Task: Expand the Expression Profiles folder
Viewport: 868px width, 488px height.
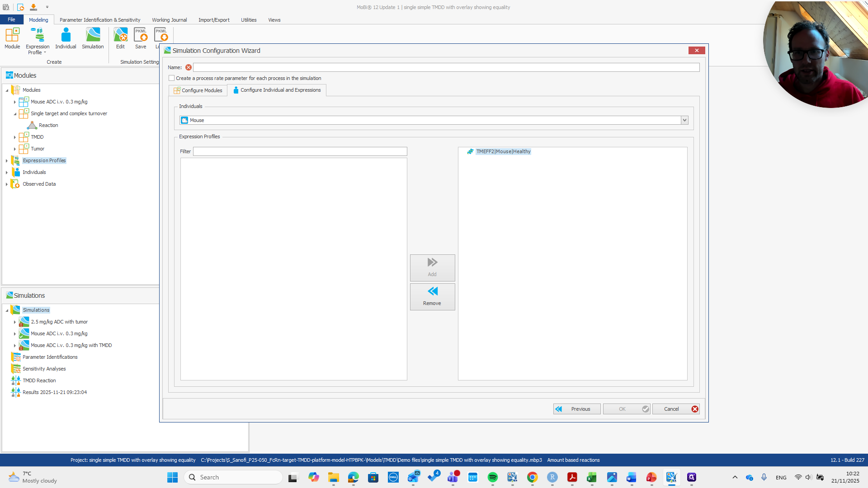Action: 7,161
